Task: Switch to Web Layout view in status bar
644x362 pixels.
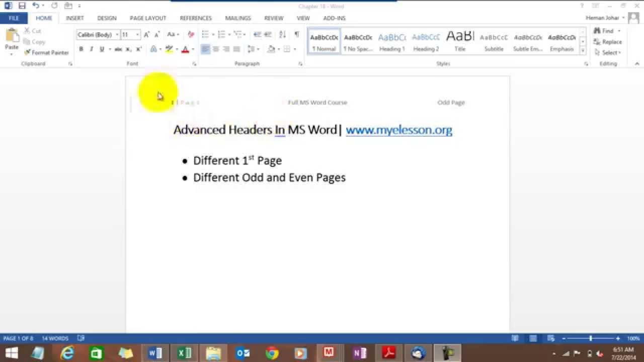Action: 550,338
